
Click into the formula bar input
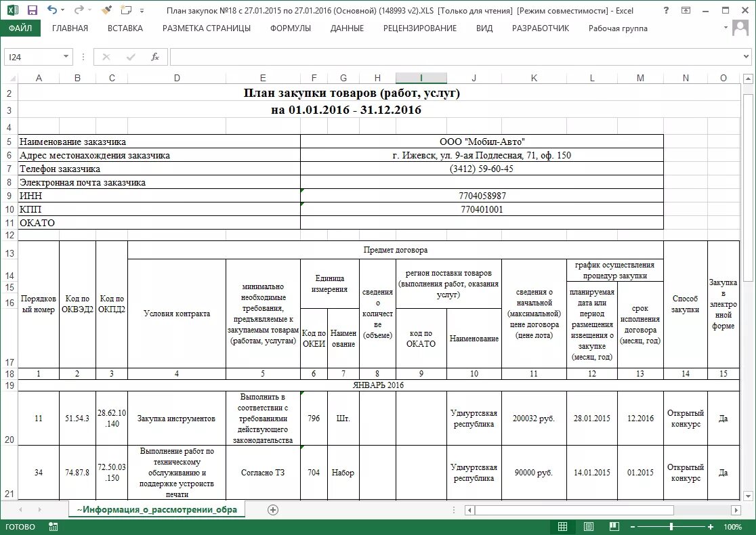456,57
